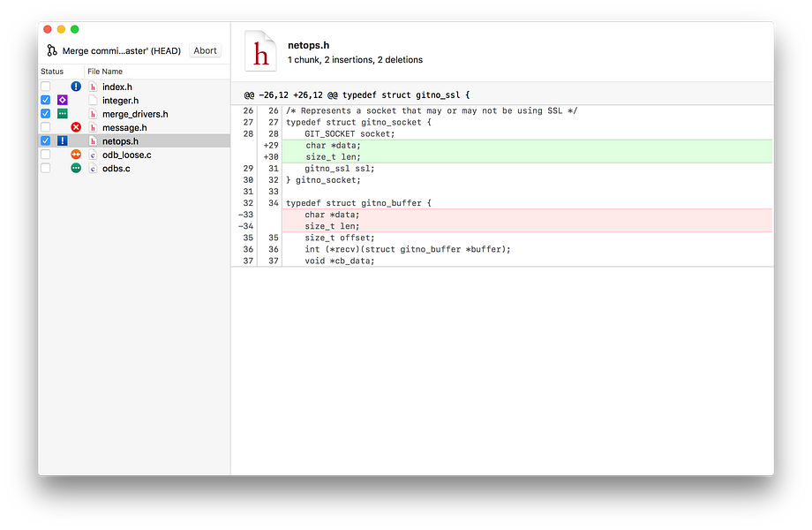Click purple diamond status icon for integer.h

tap(63, 100)
